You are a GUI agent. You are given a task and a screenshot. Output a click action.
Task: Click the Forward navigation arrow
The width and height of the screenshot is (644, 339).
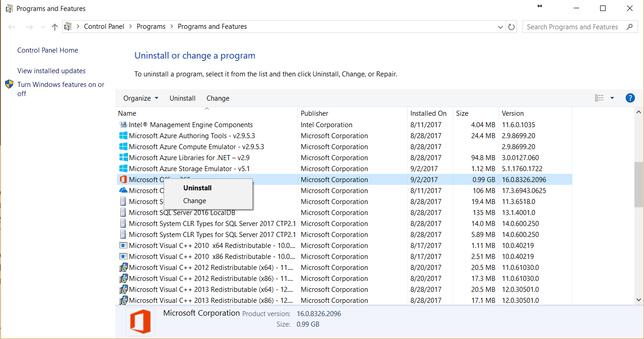tap(29, 27)
